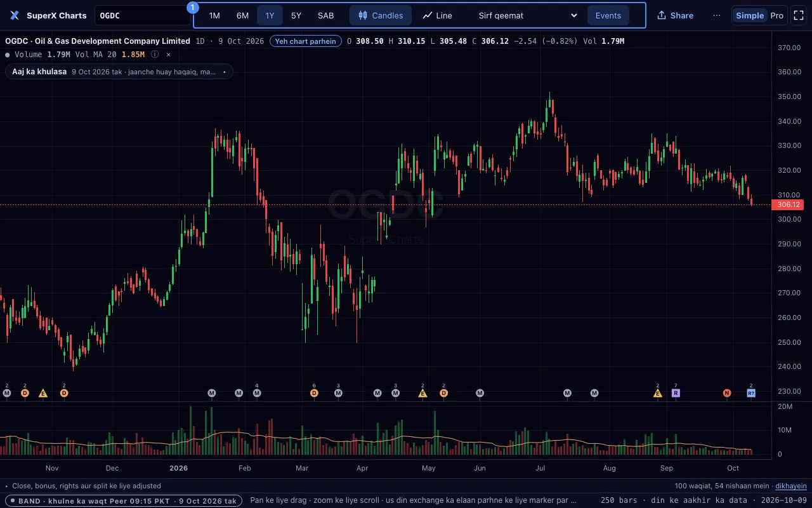Screen dimensions: 812x508
Task: Open the dikhayein link at the bottom right
Action: click(791, 486)
